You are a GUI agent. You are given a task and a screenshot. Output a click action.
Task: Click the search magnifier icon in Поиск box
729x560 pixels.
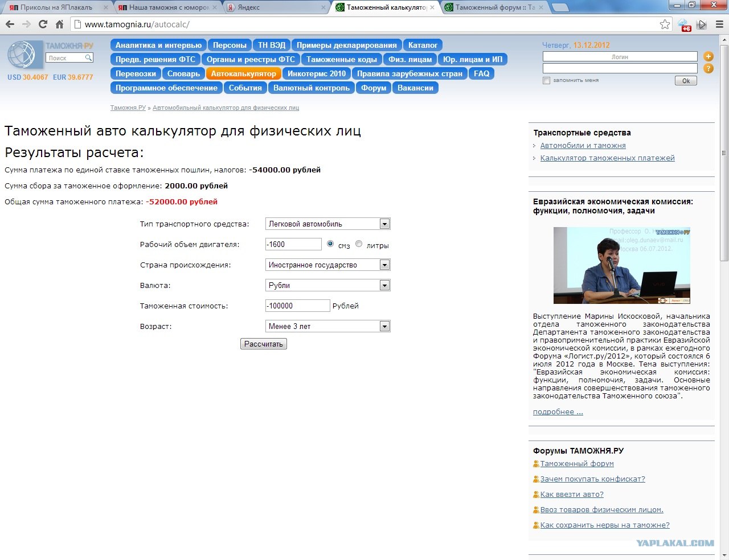pyautogui.click(x=88, y=58)
